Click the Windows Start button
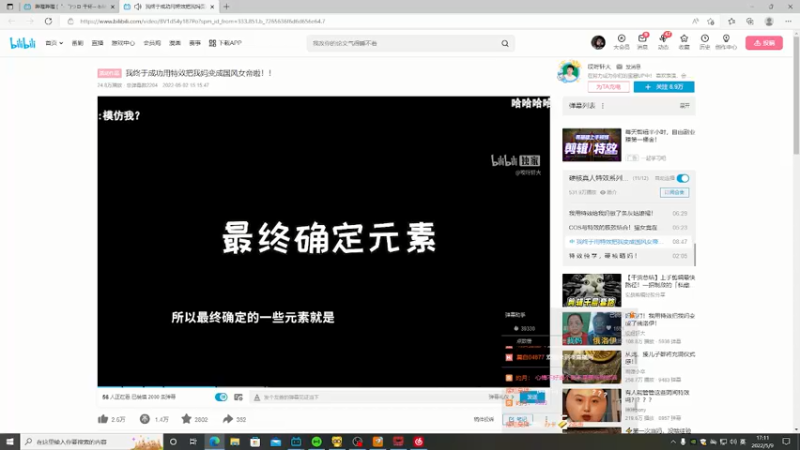Screen dimensions: 800x450 (10, 441)
